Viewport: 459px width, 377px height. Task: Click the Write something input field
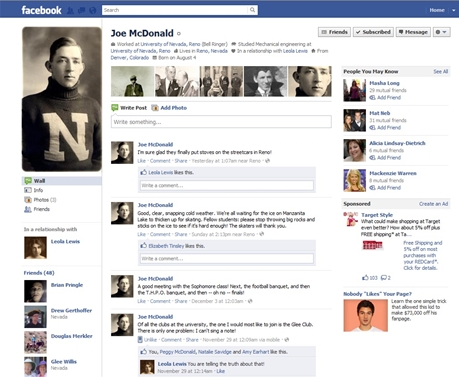(x=221, y=122)
